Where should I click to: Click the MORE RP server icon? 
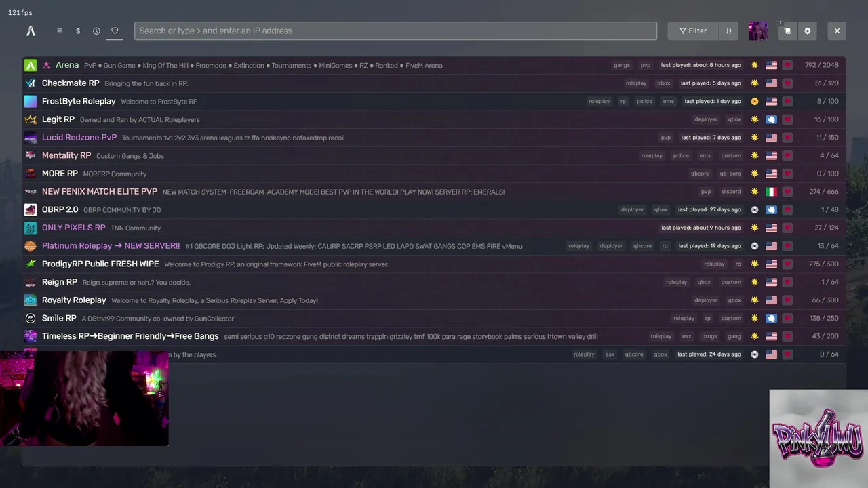click(x=31, y=174)
